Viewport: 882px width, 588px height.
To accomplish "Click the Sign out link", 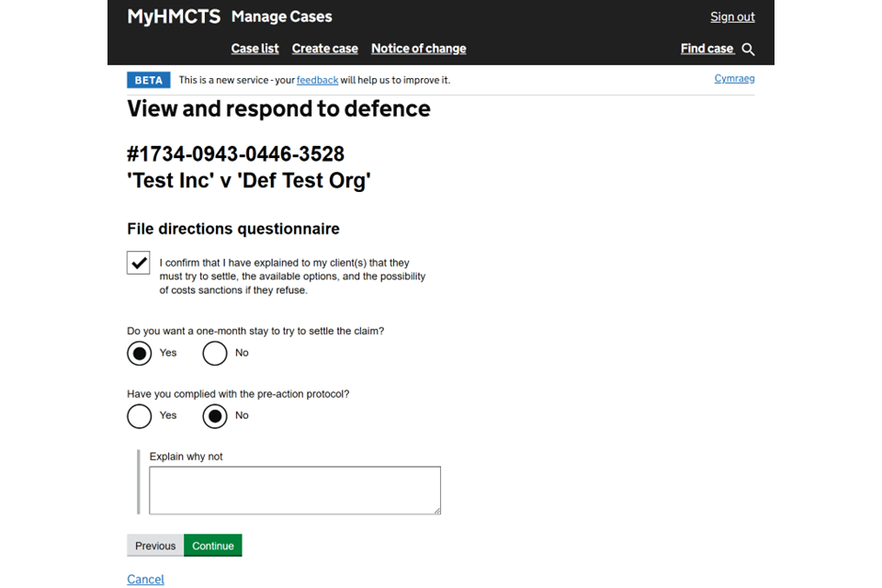I will [x=732, y=17].
